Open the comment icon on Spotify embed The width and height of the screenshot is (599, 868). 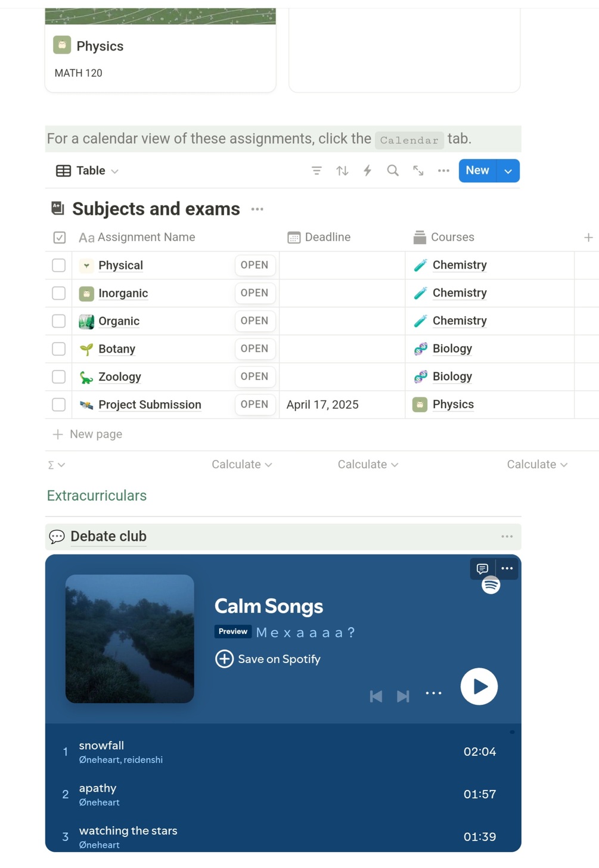tap(482, 568)
